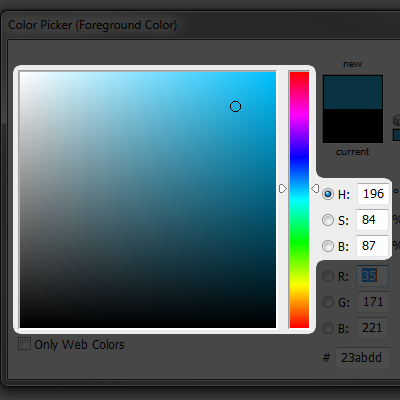Click the hex field showing 23abdd
Image resolution: width=400 pixels, height=400 pixels.
tap(363, 358)
